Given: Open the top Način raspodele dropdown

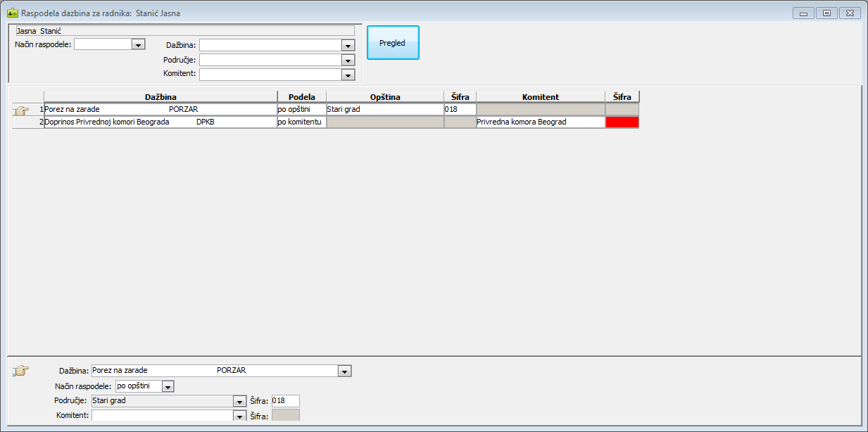Looking at the screenshot, I should 137,44.
